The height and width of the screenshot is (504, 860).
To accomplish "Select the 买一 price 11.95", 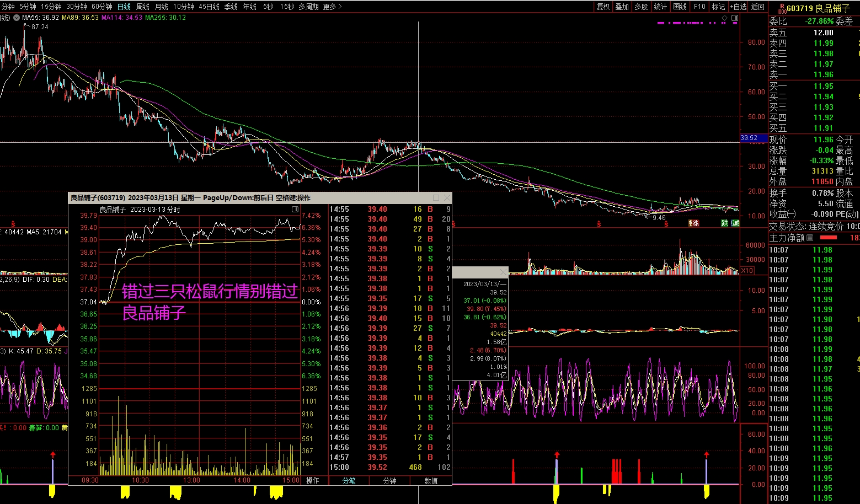I will pos(823,86).
